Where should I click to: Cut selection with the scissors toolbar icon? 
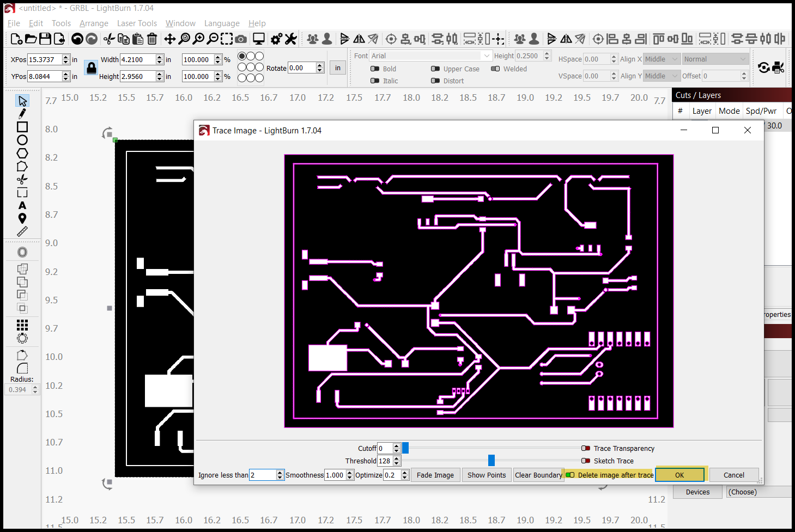click(x=110, y=39)
